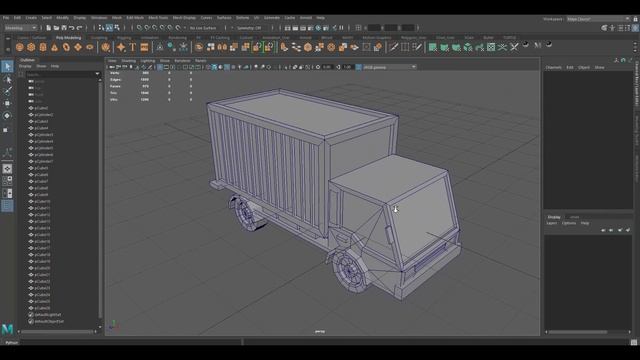Create a polygon cone from the shelf
Screen dimensions: 640x360
tap(54, 47)
